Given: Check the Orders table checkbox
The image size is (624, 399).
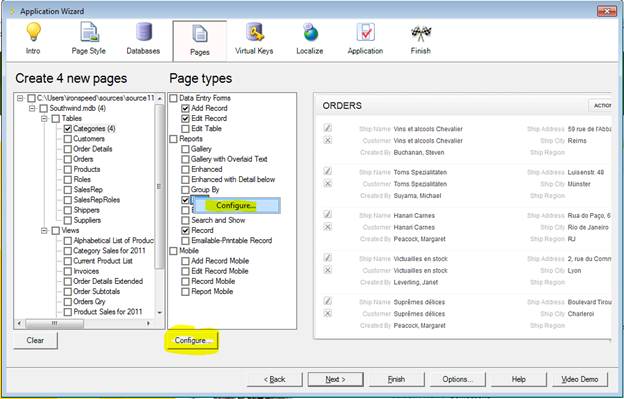Looking at the screenshot, I should click(x=68, y=159).
